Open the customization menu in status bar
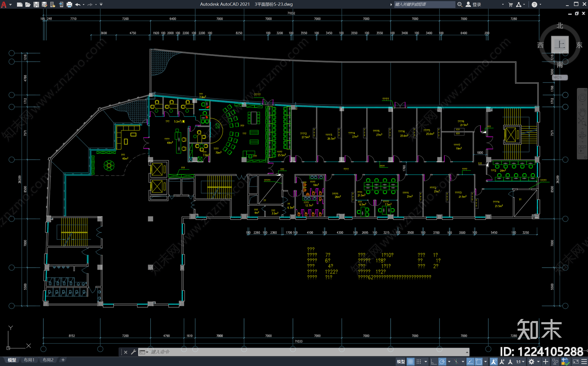The height and width of the screenshot is (366, 588). click(584, 362)
